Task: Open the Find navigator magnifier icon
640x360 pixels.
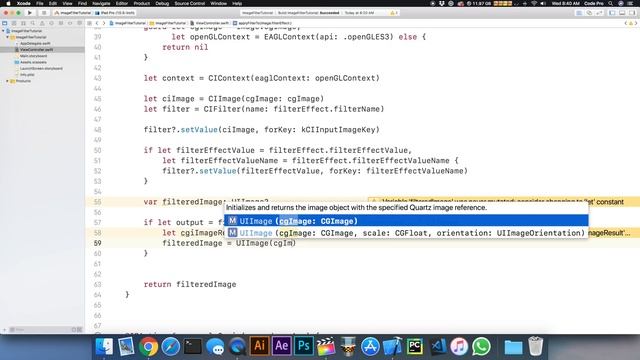Action: click(x=33, y=24)
